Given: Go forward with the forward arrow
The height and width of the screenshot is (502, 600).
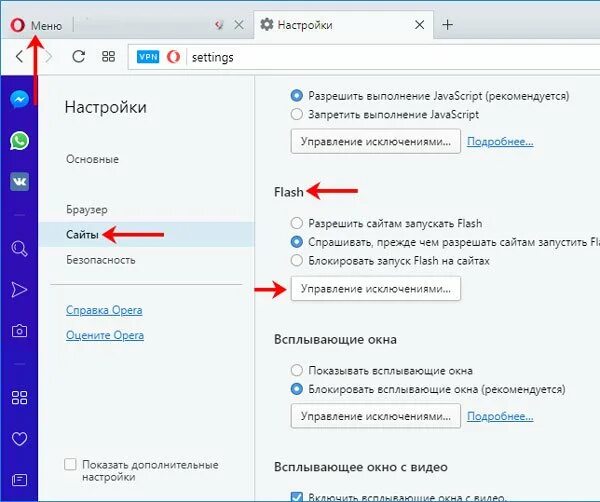Looking at the screenshot, I should tap(49, 57).
